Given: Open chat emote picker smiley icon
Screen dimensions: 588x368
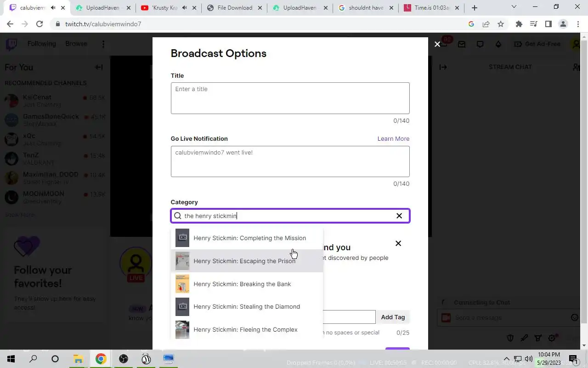Looking at the screenshot, I should coord(574,317).
